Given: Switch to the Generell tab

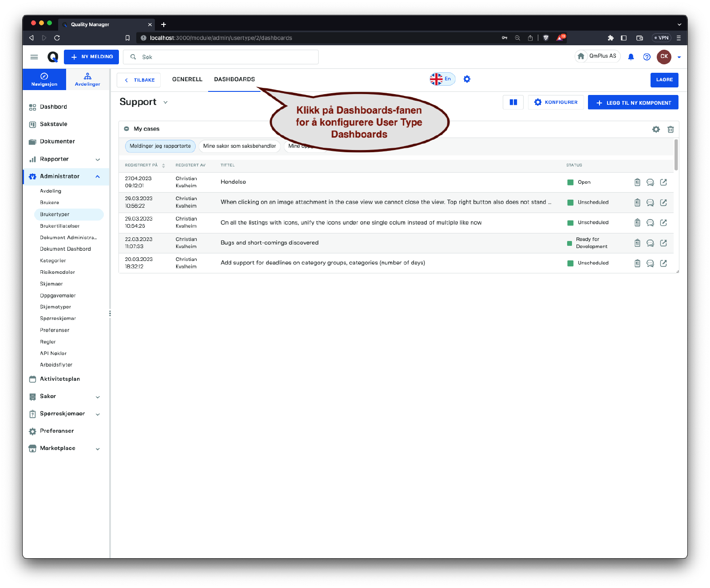Looking at the screenshot, I should click(187, 79).
